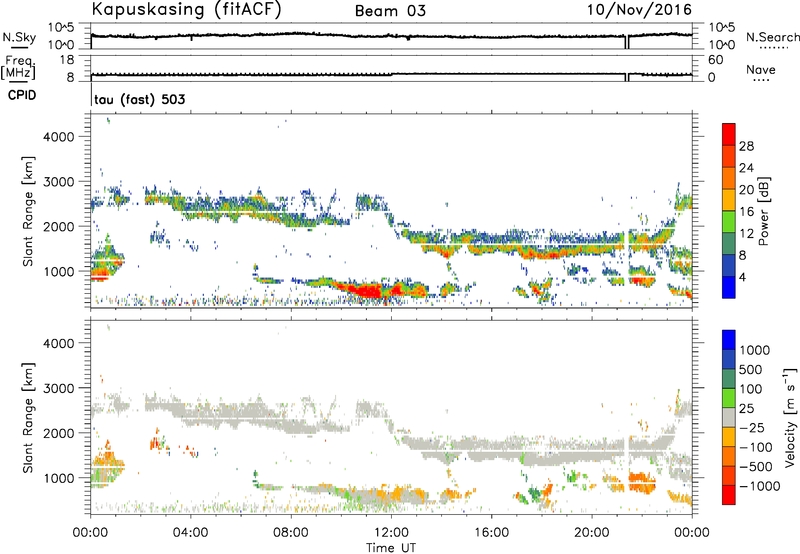Click the grey segment of the Velocity color bar
The image size is (800, 554).
tap(729, 418)
